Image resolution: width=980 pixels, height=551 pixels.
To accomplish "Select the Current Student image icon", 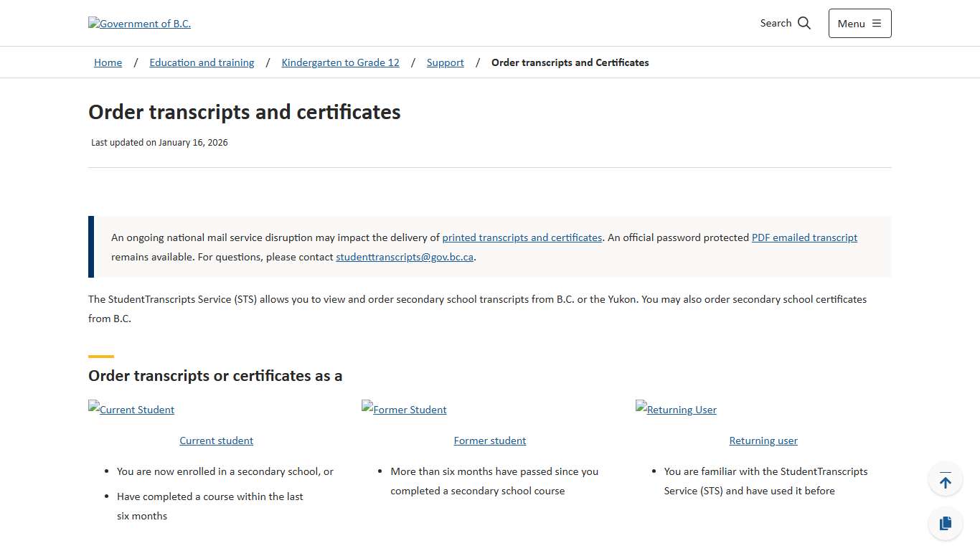I will [x=131, y=409].
